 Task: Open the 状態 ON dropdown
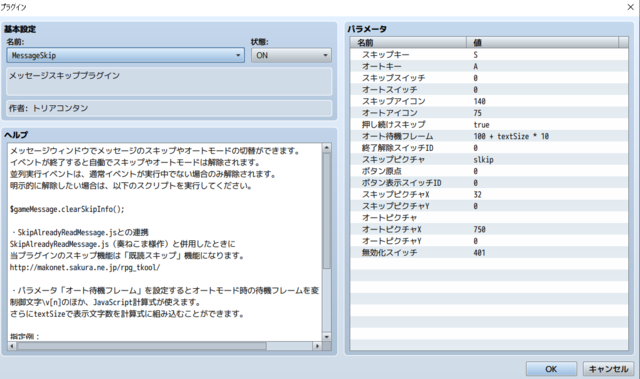[291, 55]
